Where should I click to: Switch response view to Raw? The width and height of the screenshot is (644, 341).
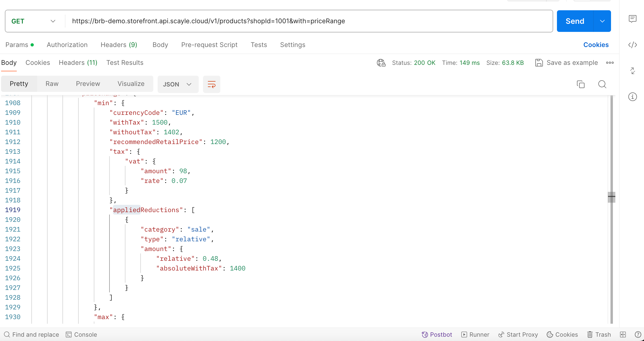click(52, 84)
